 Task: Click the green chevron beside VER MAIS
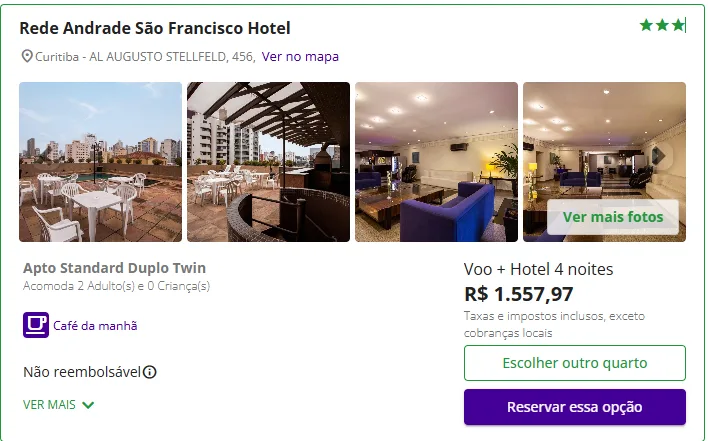(88, 405)
